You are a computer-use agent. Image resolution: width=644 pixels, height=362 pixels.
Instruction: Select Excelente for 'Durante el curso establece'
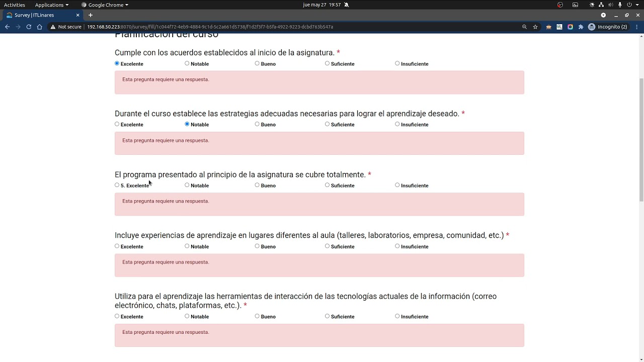[117, 124]
